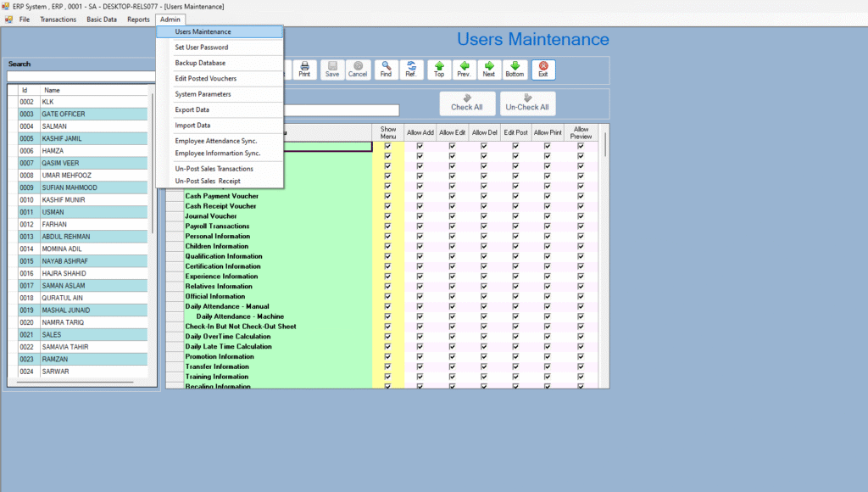
Task: Go to previous record with Prev. arrow
Action: (x=464, y=69)
